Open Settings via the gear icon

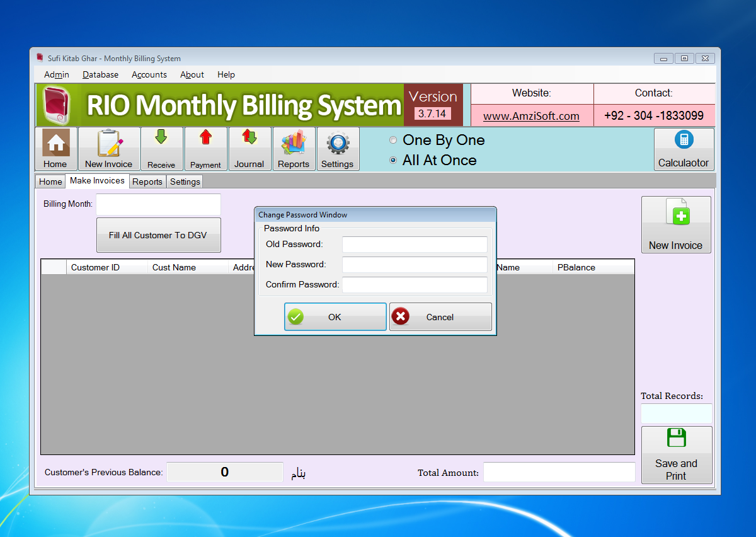click(x=338, y=148)
